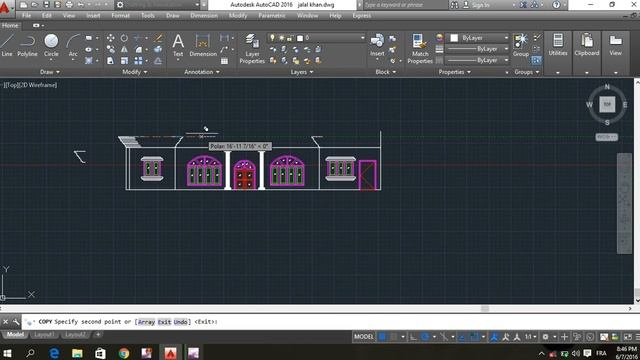Open Layer Properties manager

pyautogui.click(x=252, y=49)
